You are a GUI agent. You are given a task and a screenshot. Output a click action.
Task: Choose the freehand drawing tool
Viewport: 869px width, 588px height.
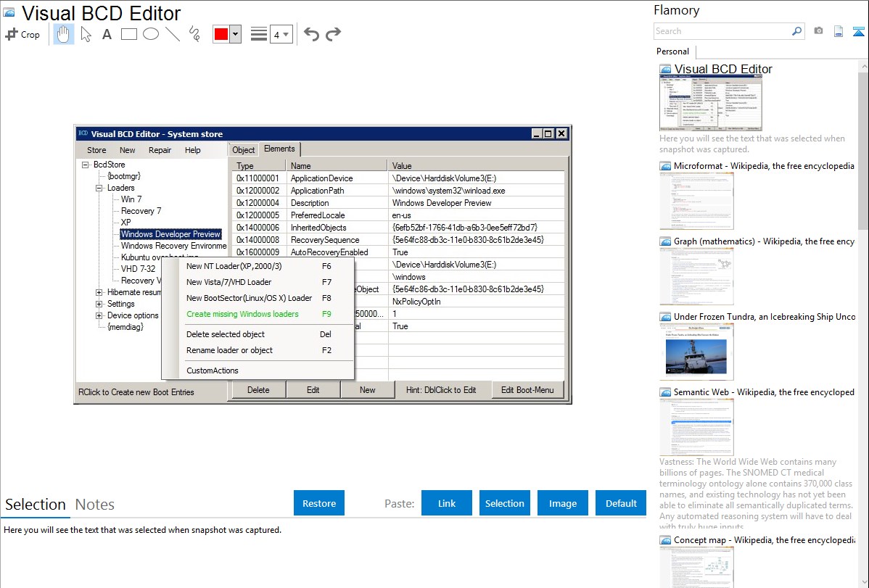[194, 34]
